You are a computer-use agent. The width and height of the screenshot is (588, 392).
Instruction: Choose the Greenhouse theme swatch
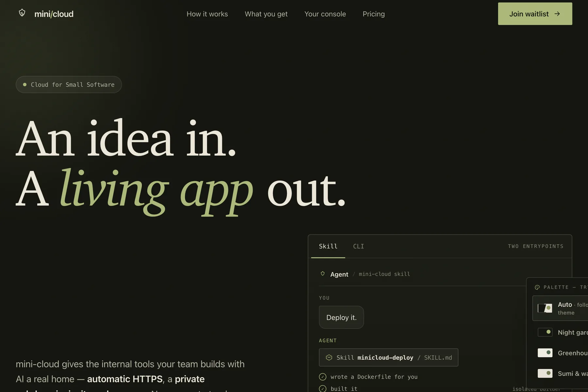545,353
